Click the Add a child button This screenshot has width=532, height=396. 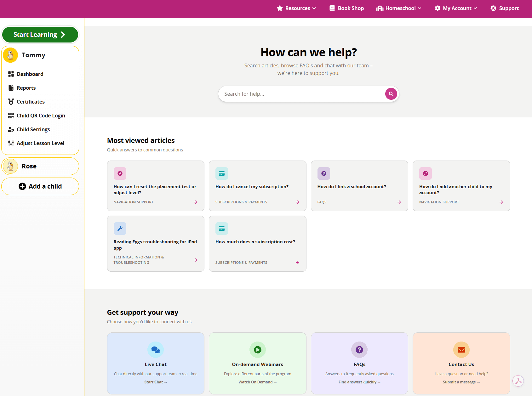point(40,186)
